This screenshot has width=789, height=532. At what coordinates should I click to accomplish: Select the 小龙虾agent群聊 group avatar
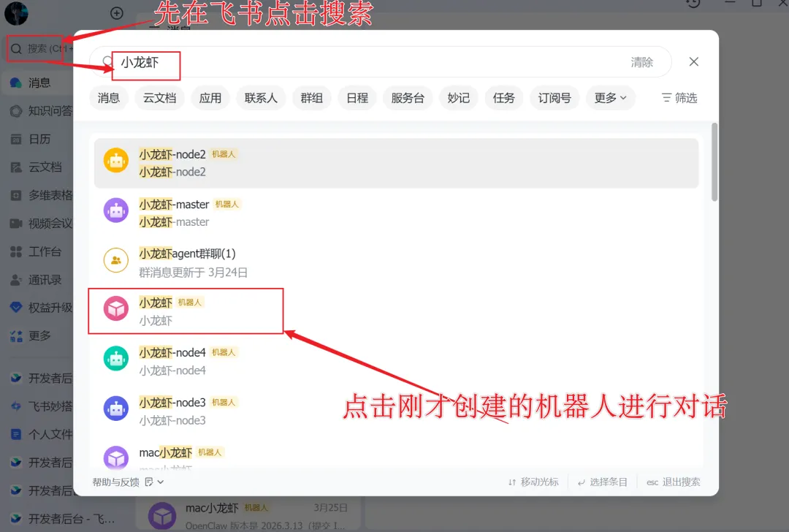(116, 260)
